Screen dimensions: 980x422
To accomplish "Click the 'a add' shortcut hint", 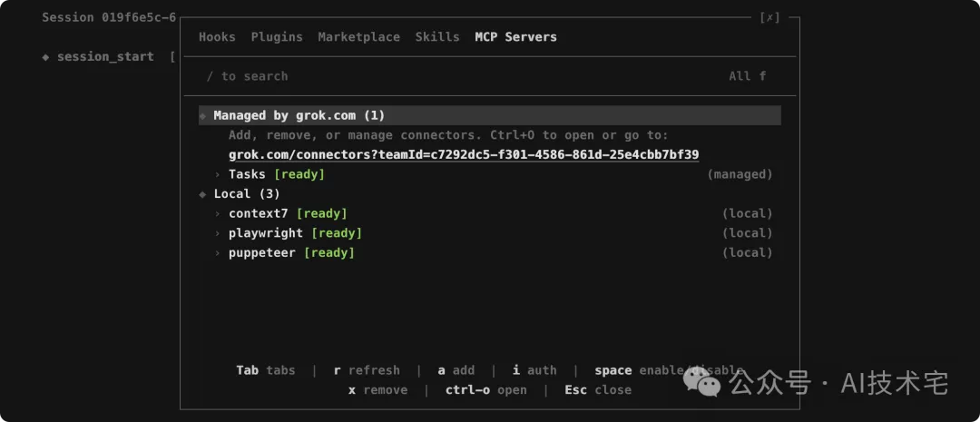I will point(456,370).
